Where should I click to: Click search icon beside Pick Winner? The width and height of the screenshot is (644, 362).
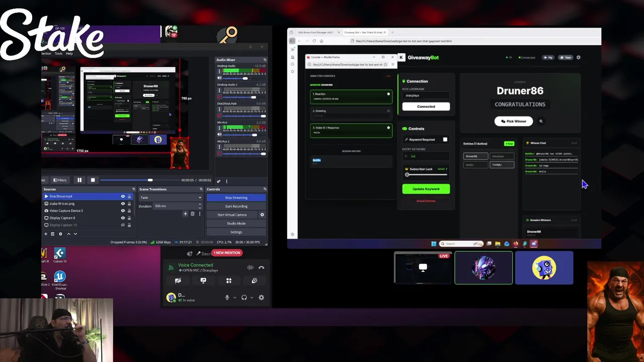[x=541, y=121]
